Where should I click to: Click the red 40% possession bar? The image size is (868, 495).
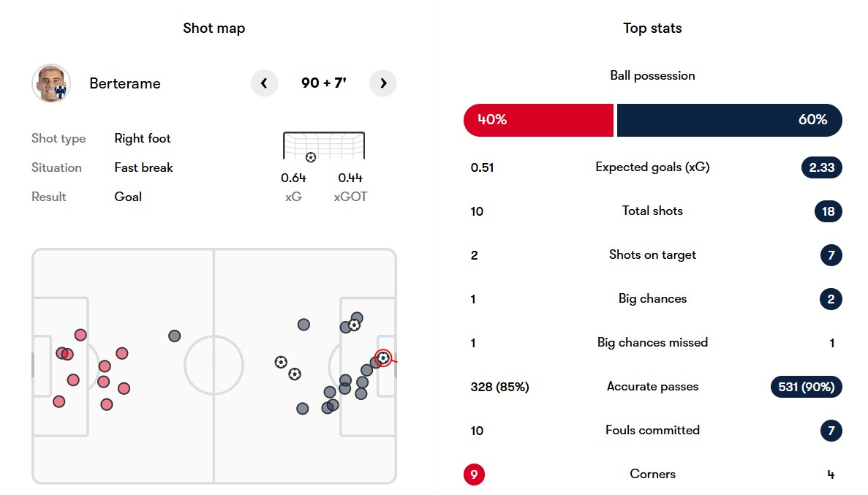[x=538, y=120]
